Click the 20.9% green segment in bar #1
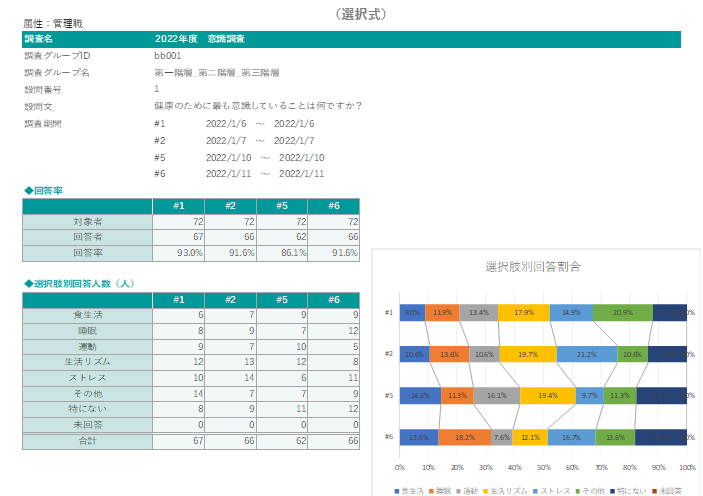Screen dimensions: 703x496 point(623,313)
